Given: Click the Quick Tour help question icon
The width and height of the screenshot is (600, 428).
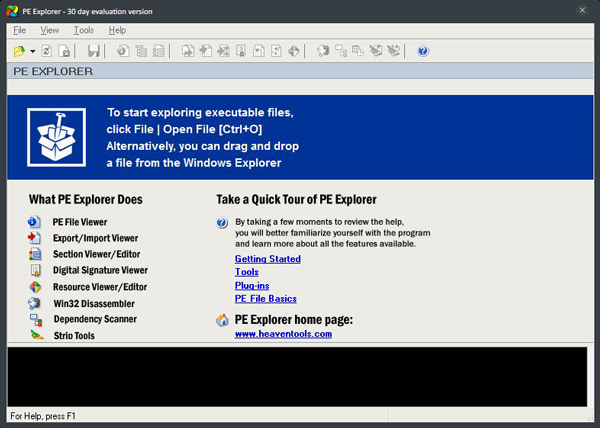Looking at the screenshot, I should (222, 222).
